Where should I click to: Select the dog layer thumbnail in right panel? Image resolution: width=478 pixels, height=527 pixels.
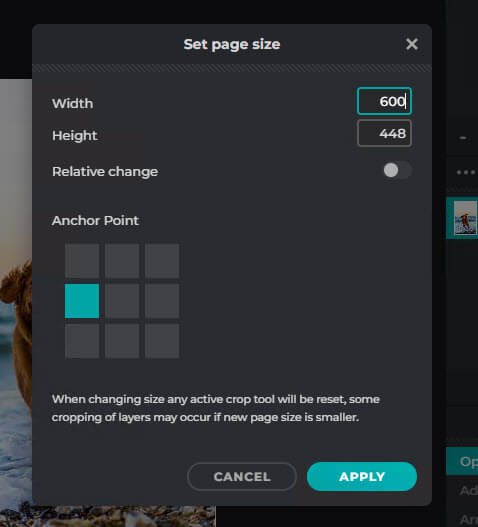[465, 218]
